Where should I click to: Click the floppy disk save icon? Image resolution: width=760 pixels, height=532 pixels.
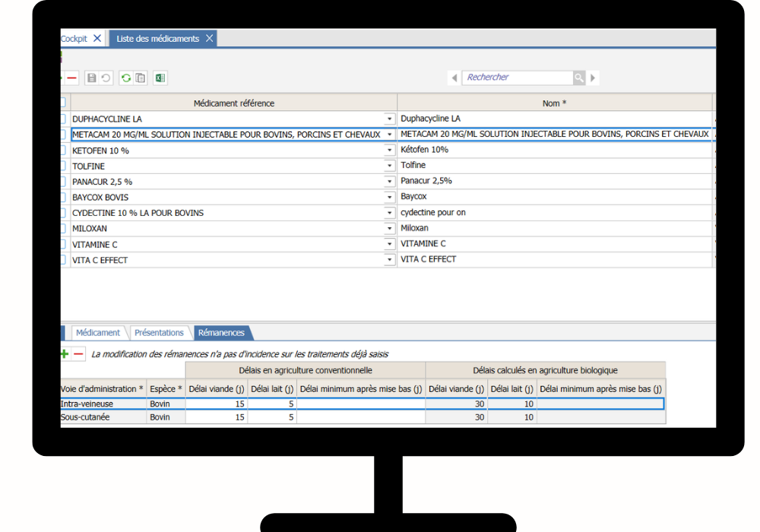click(91, 78)
